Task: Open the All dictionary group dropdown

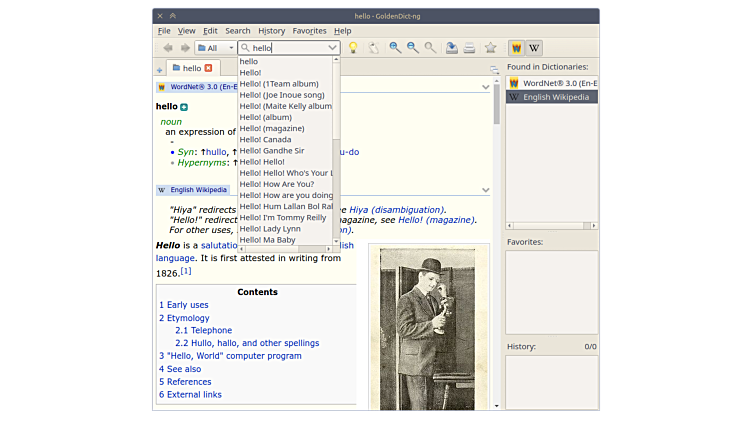Action: (x=215, y=48)
